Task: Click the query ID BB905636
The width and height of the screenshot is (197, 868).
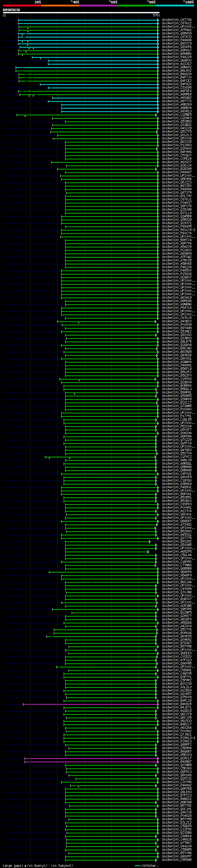Action: click(x=11, y=10)
